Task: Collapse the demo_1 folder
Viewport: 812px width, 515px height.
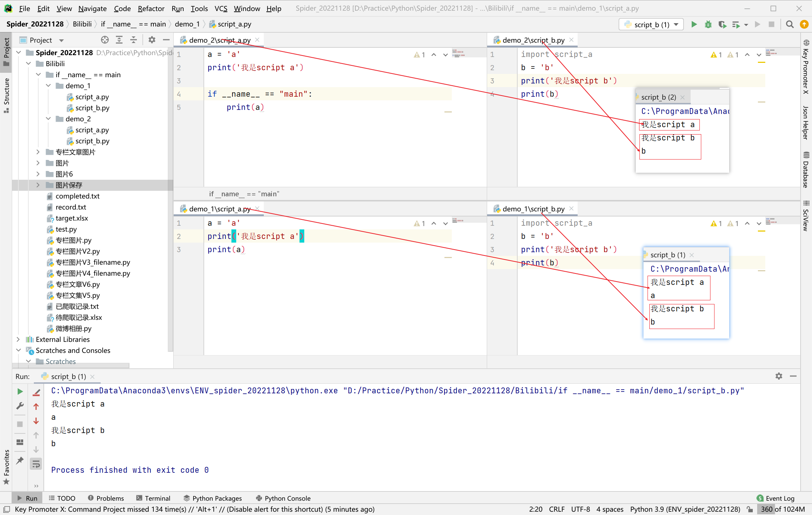Action: 48,86
